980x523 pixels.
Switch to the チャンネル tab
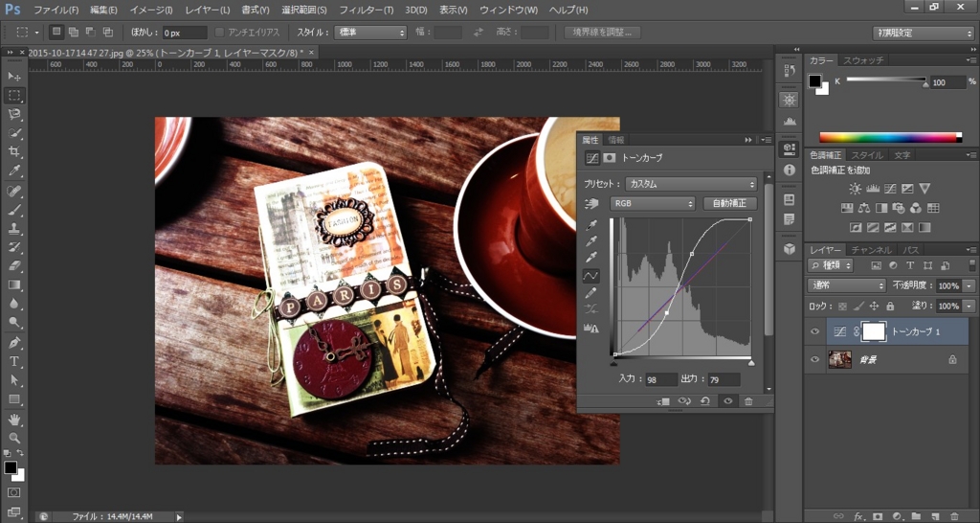click(871, 250)
